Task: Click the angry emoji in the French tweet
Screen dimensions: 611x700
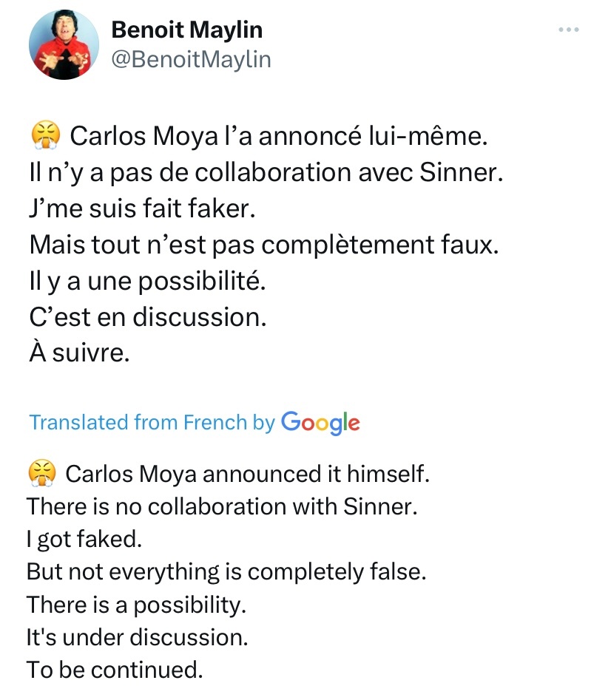Action: click(46, 135)
